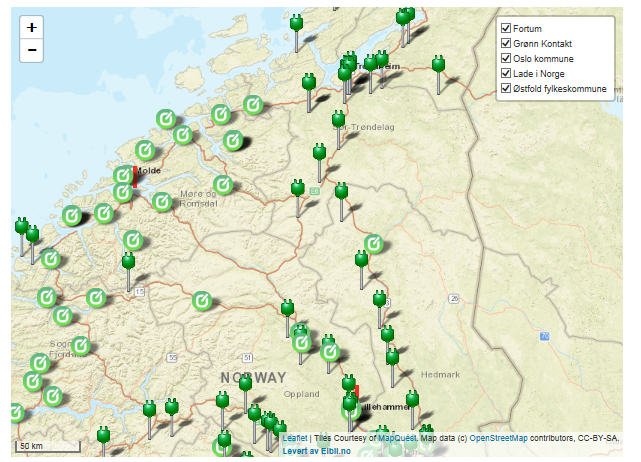Viewport: 641px width, 462px height.
Task: Disable the Oslo kommune layer
Action: (x=506, y=58)
